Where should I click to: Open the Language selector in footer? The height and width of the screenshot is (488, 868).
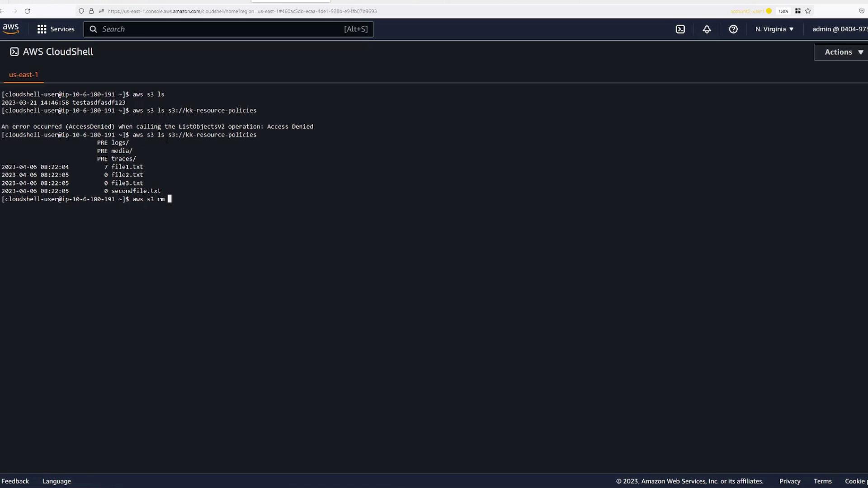tap(57, 481)
